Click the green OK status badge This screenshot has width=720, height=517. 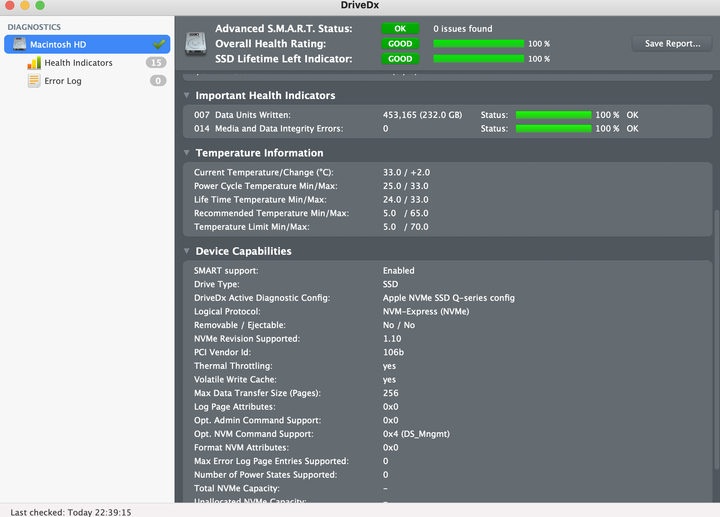400,28
